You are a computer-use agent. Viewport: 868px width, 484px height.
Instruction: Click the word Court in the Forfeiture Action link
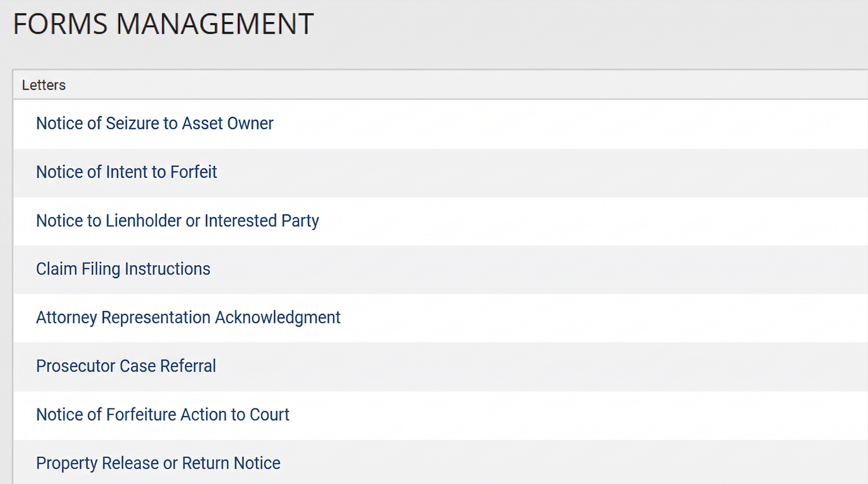[269, 414]
